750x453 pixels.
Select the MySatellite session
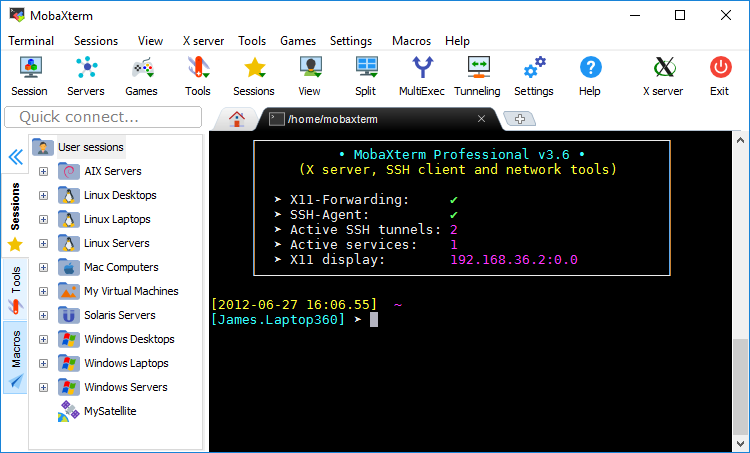(109, 411)
